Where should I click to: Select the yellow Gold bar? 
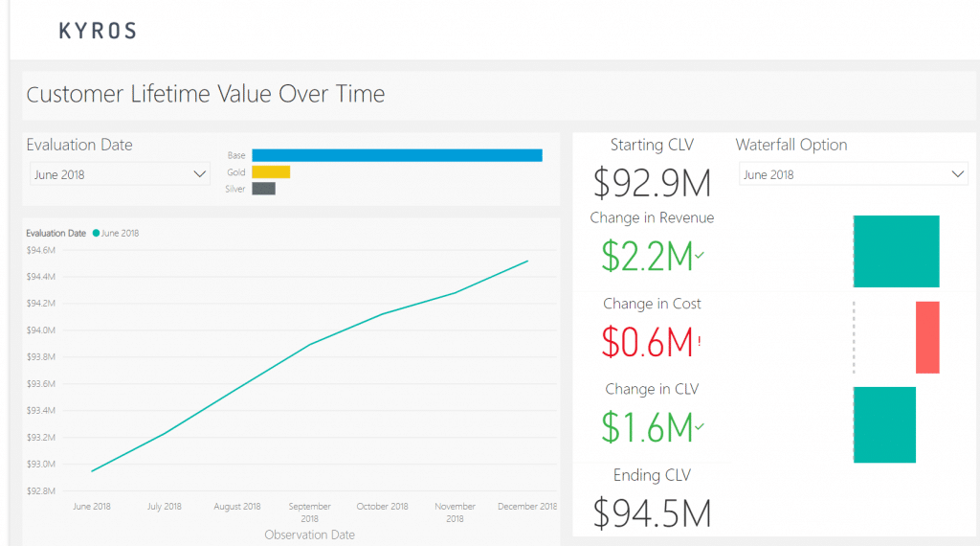pyautogui.click(x=271, y=172)
